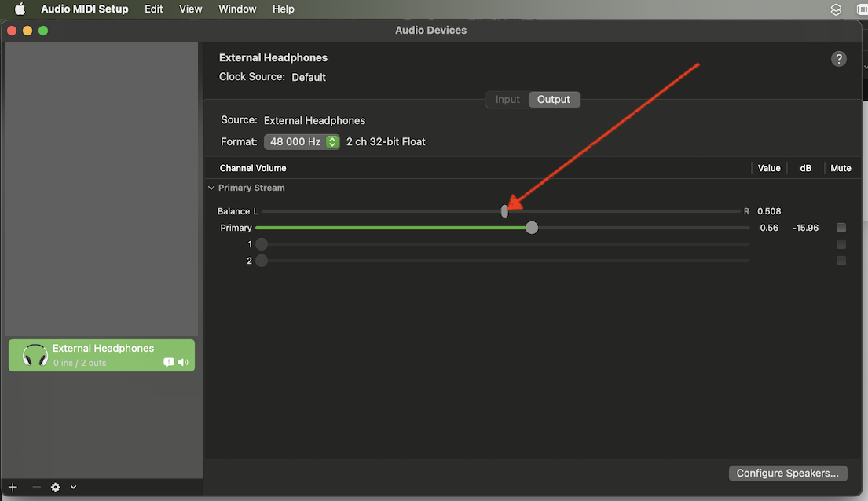Click the Primary volume slider knob
Image resolution: width=868 pixels, height=501 pixels.
click(x=532, y=228)
